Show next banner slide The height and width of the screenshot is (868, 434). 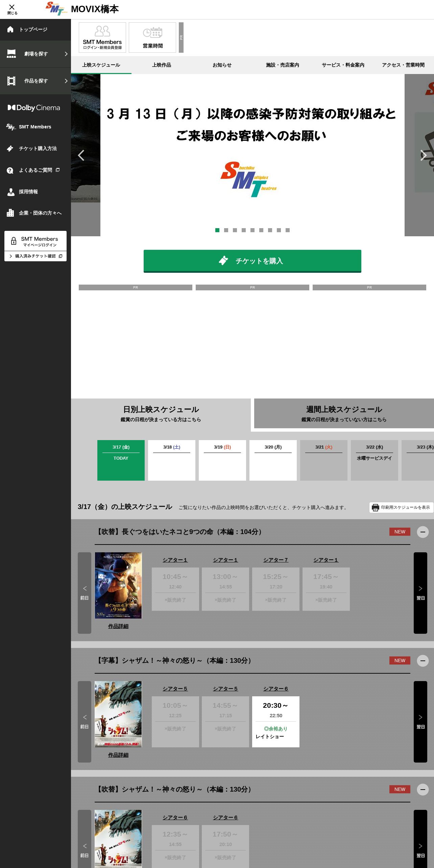(x=423, y=155)
